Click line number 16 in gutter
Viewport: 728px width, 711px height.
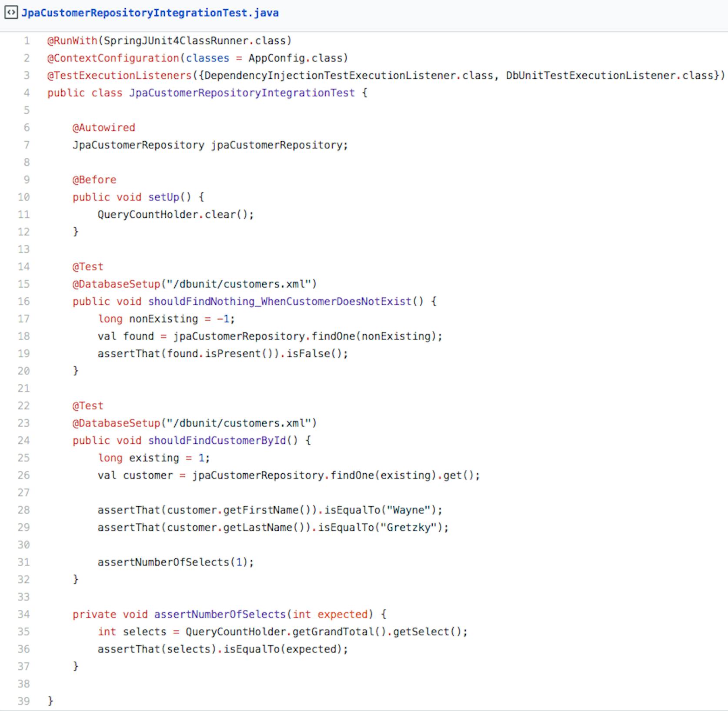pos(24,302)
